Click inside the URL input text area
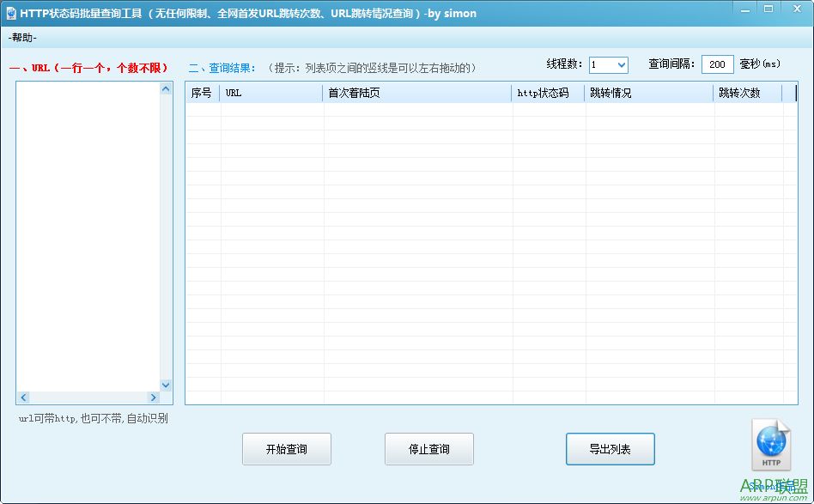This screenshot has width=814, height=504. (86, 232)
